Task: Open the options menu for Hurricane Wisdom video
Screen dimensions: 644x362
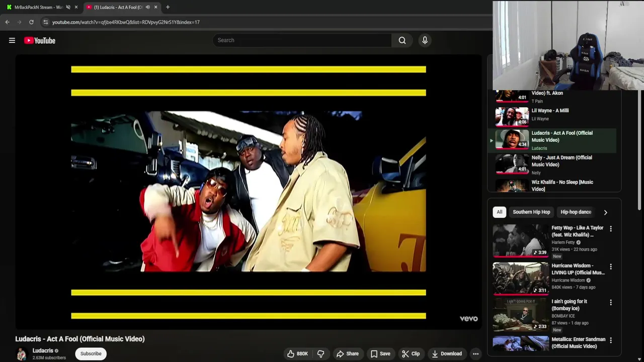Action: click(x=611, y=266)
